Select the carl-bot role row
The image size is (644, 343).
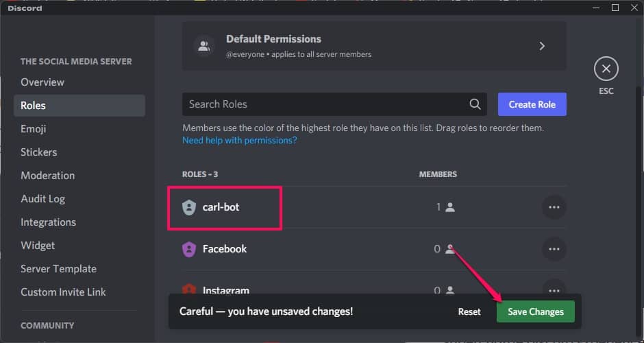pyautogui.click(x=308, y=207)
